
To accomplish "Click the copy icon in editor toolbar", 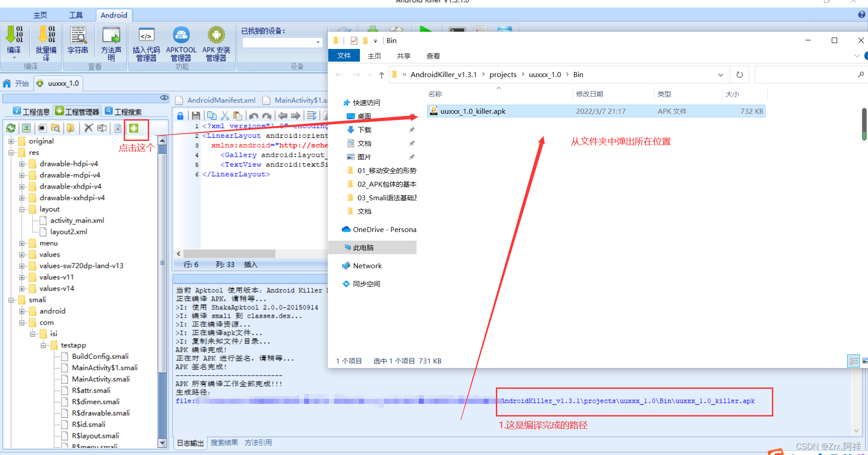I will 211,116.
